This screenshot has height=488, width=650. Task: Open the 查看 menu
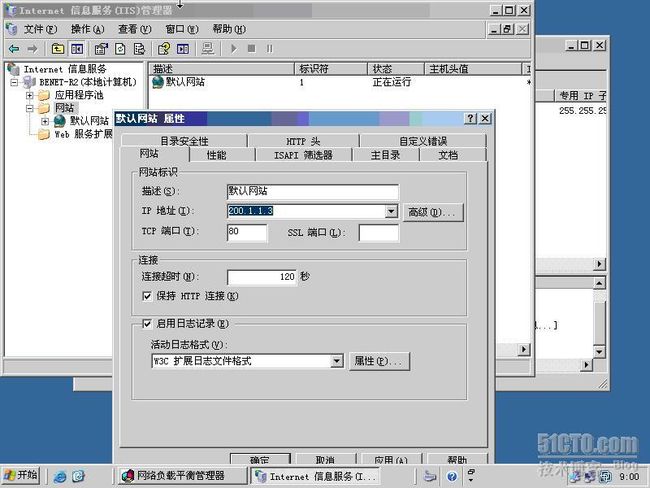135,29
